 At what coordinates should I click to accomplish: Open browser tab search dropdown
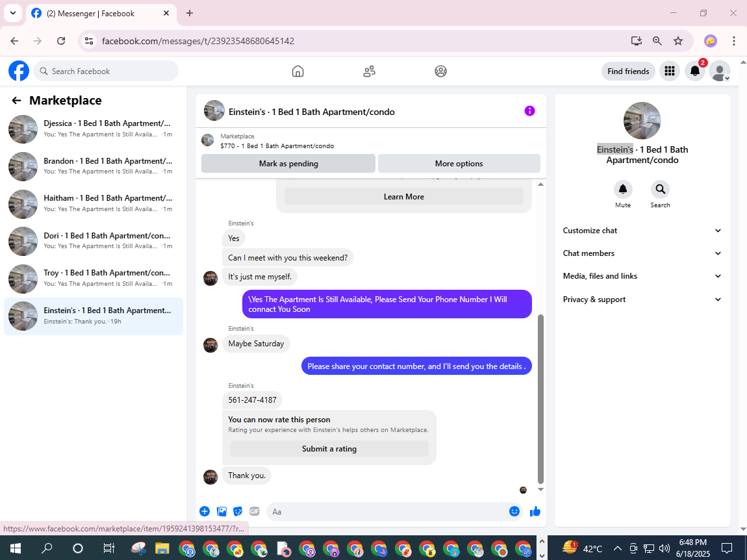click(x=13, y=13)
